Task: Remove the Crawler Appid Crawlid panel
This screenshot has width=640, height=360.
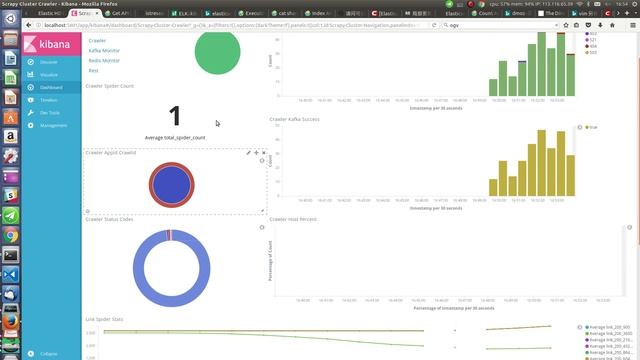Action: pos(264,153)
